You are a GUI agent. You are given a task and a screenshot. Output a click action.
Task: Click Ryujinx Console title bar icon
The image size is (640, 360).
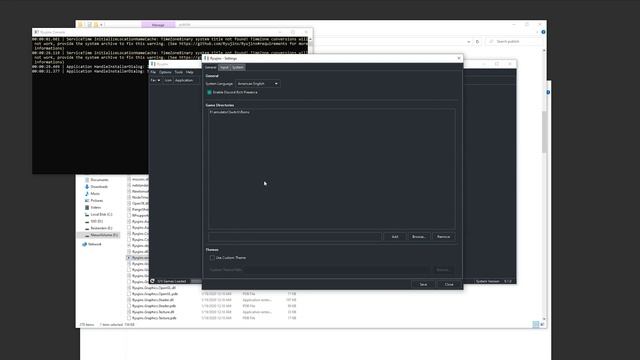(36, 32)
